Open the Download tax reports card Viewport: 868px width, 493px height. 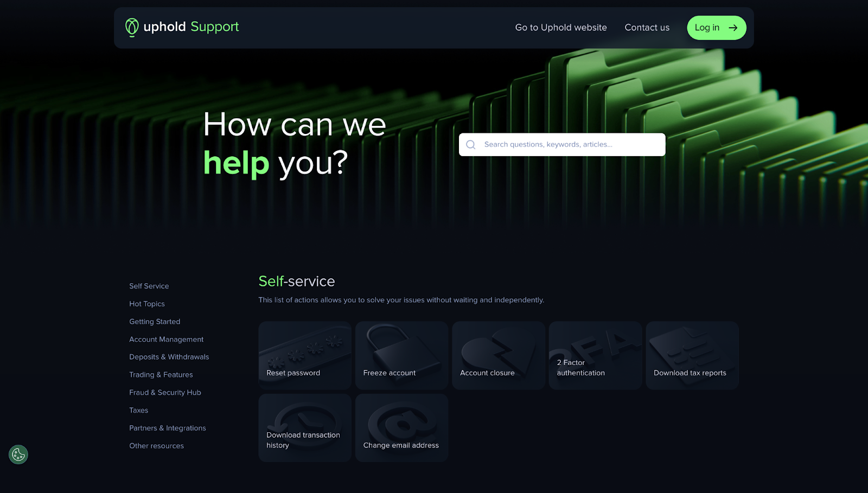tap(692, 355)
